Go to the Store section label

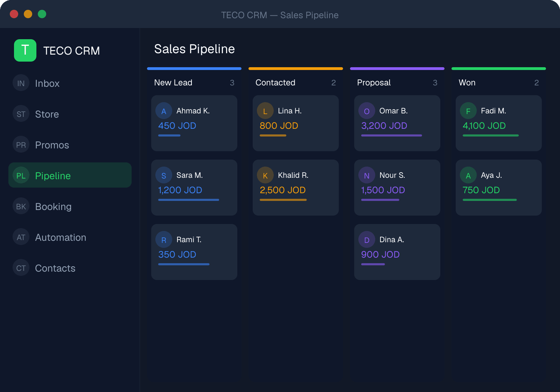pos(47,114)
